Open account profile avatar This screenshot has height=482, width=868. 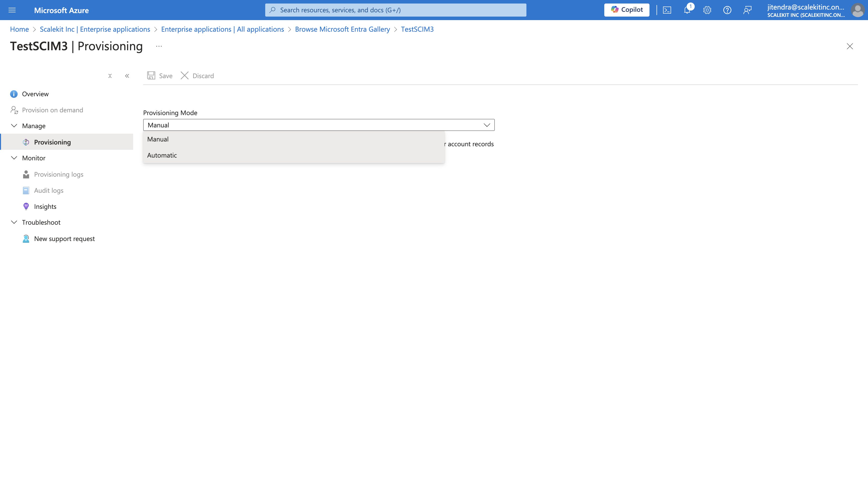(x=857, y=10)
